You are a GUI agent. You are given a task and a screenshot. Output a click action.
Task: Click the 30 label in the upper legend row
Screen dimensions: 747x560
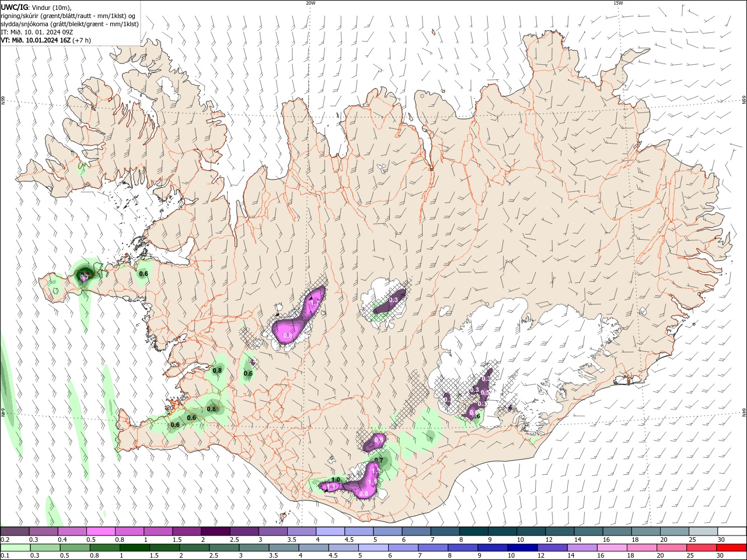point(721,540)
